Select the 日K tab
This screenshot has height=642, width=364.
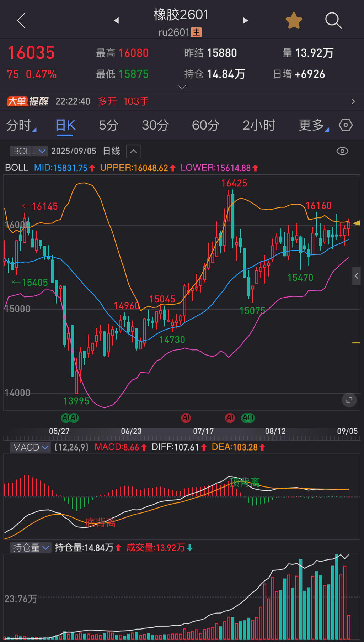click(x=65, y=125)
